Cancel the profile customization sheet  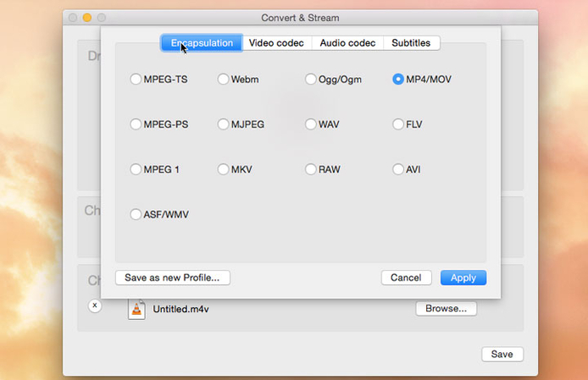(x=406, y=278)
